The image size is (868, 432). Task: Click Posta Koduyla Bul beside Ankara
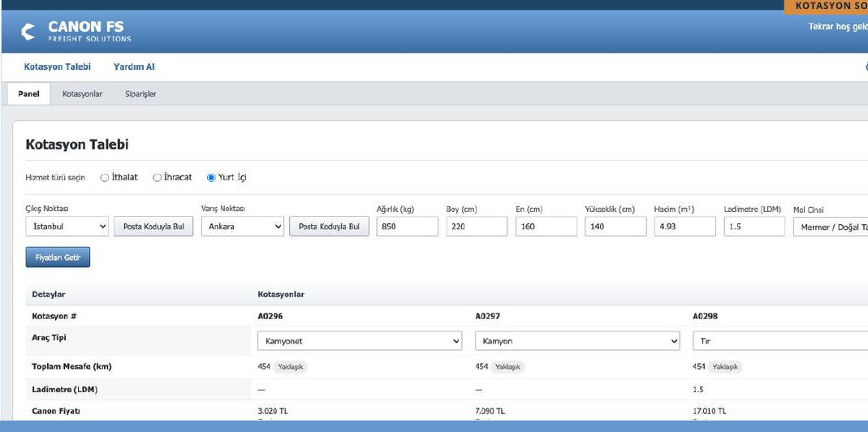pyautogui.click(x=329, y=227)
